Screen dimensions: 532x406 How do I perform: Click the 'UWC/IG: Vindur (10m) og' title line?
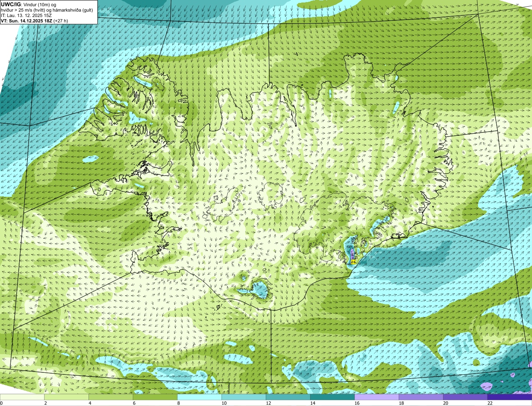[x=28, y=4]
